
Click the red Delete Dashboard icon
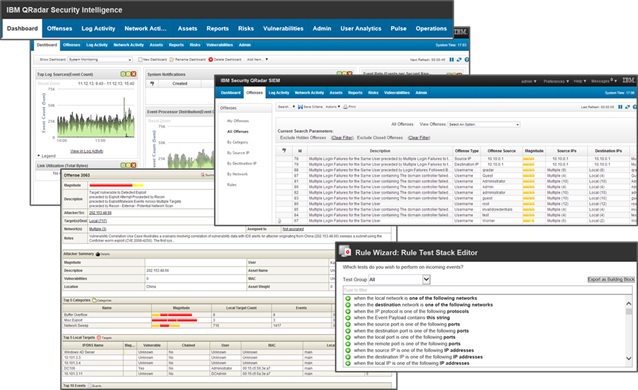pos(211,59)
